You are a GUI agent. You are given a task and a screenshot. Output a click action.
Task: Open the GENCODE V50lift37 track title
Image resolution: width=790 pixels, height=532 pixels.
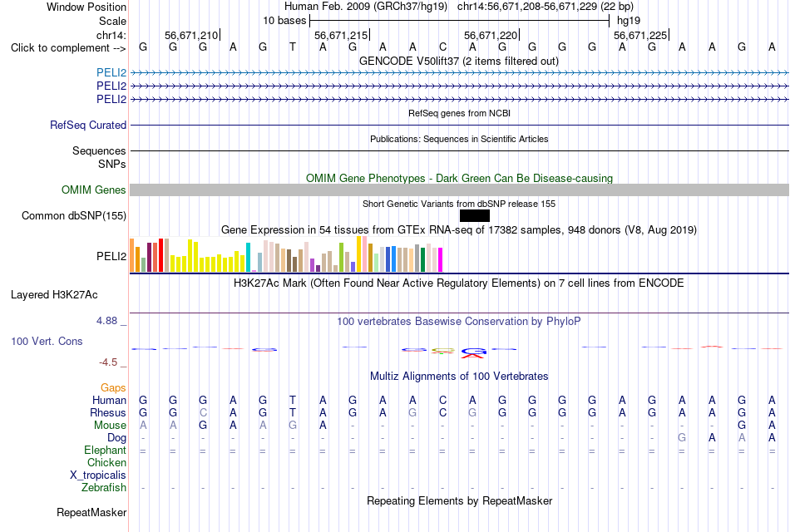[x=459, y=61]
